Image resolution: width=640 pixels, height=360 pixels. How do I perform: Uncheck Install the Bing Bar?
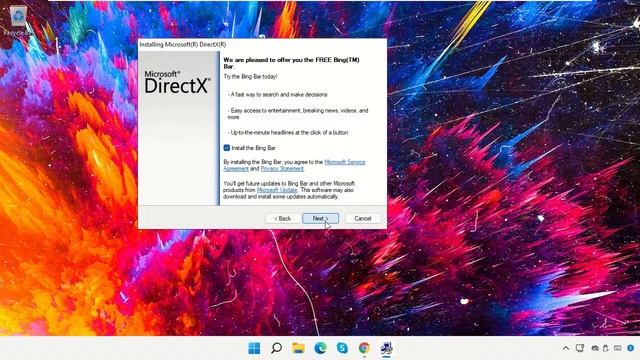(227, 148)
